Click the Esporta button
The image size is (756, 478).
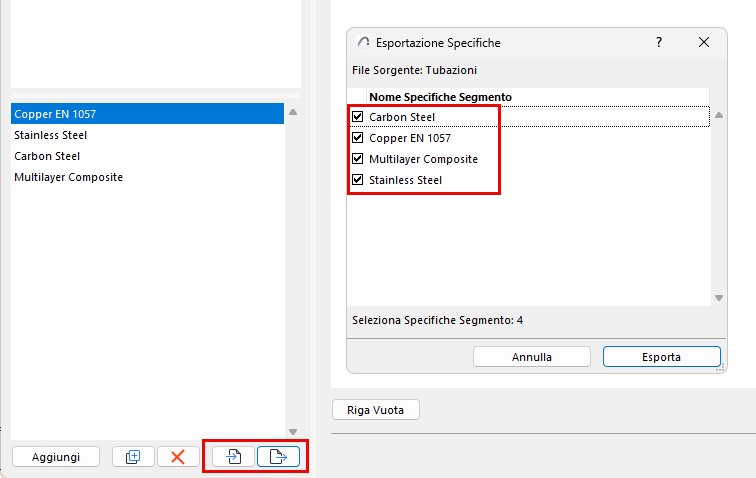click(662, 357)
